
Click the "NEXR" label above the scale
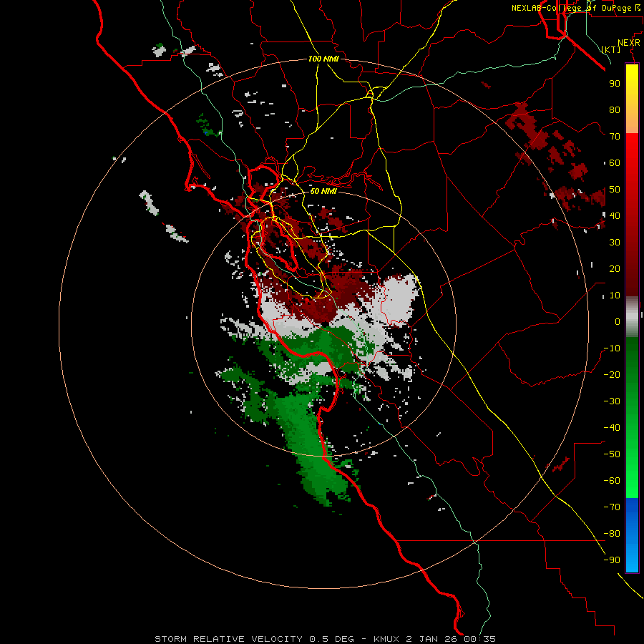(x=628, y=43)
